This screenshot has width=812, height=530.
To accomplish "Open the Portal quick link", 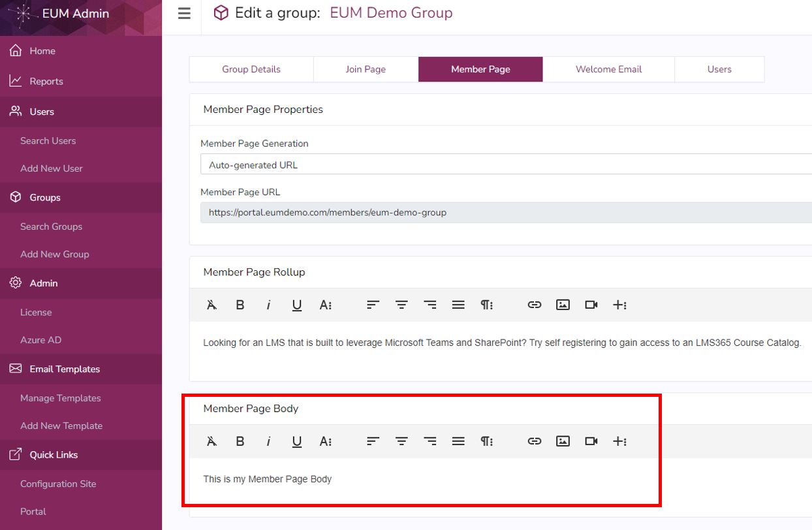I will pos(31,511).
